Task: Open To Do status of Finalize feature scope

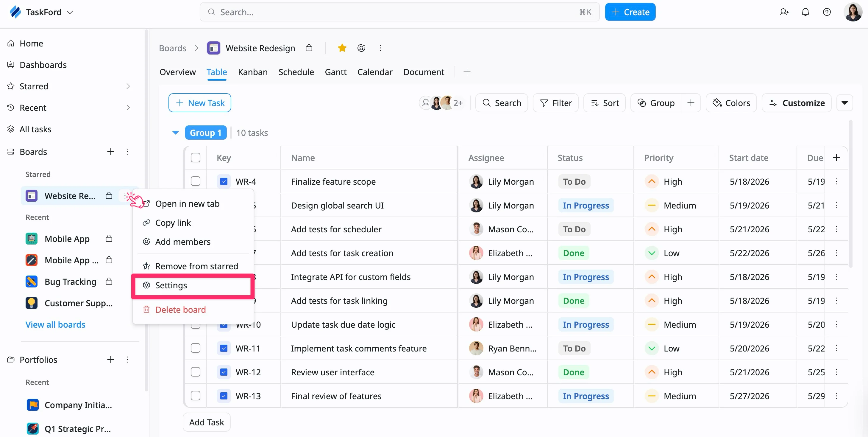Action: [574, 181]
